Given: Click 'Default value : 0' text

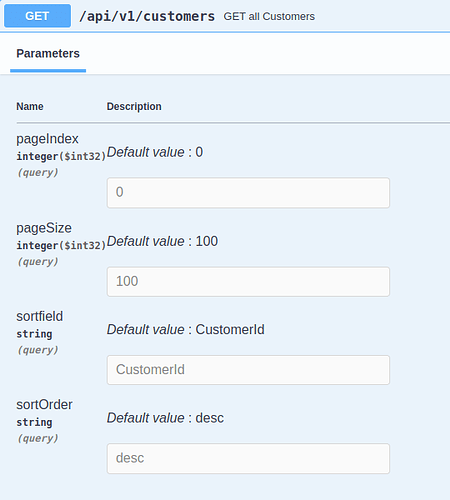Looking at the screenshot, I should [x=155, y=152].
